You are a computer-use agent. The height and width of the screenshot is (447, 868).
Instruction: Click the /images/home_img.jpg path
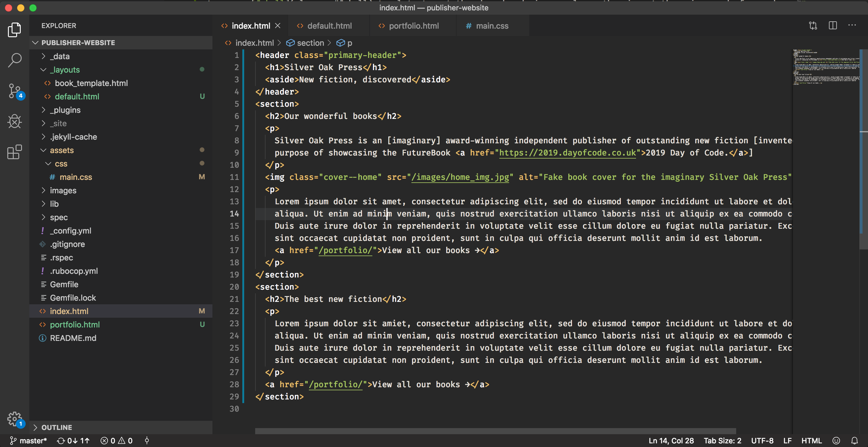point(460,177)
